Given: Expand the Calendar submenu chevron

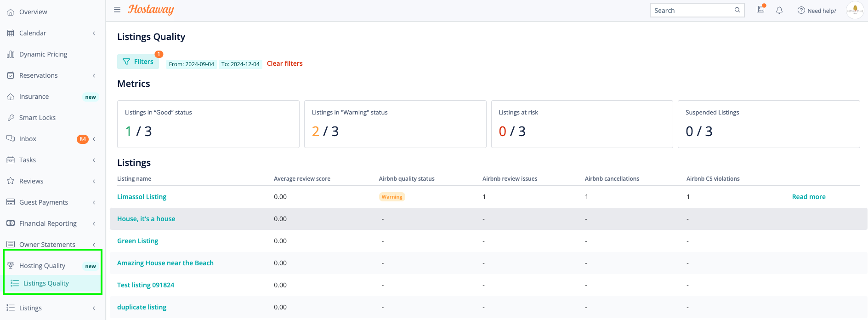Looking at the screenshot, I should [x=94, y=33].
